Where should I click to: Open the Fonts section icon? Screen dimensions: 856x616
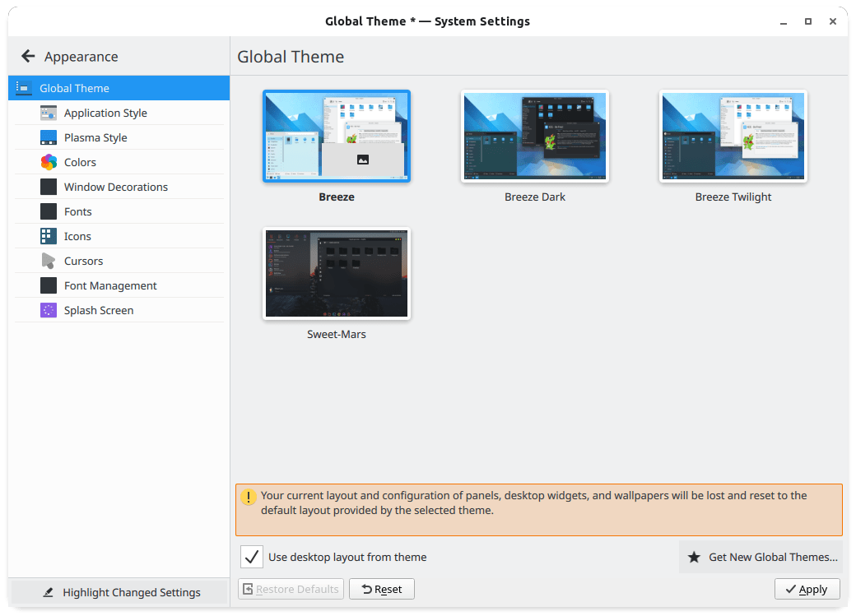tap(47, 211)
